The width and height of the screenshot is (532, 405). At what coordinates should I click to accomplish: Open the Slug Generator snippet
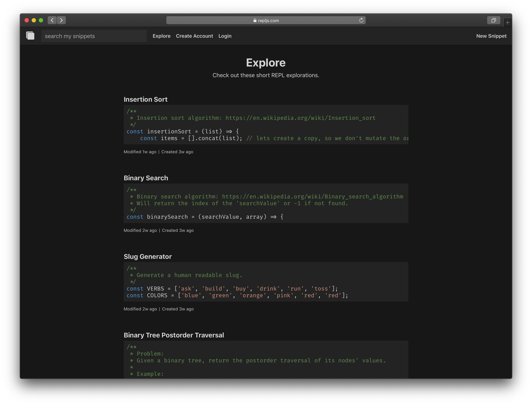click(x=148, y=257)
